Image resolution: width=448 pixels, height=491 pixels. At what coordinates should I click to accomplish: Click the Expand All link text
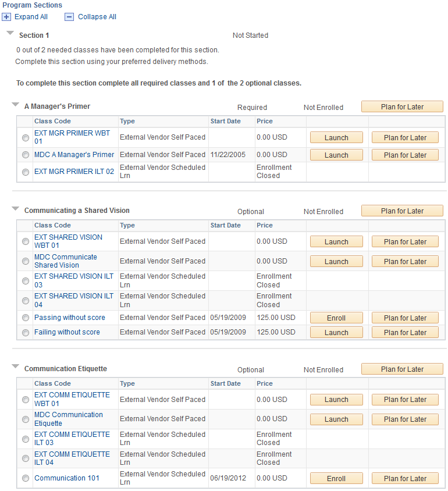(31, 17)
